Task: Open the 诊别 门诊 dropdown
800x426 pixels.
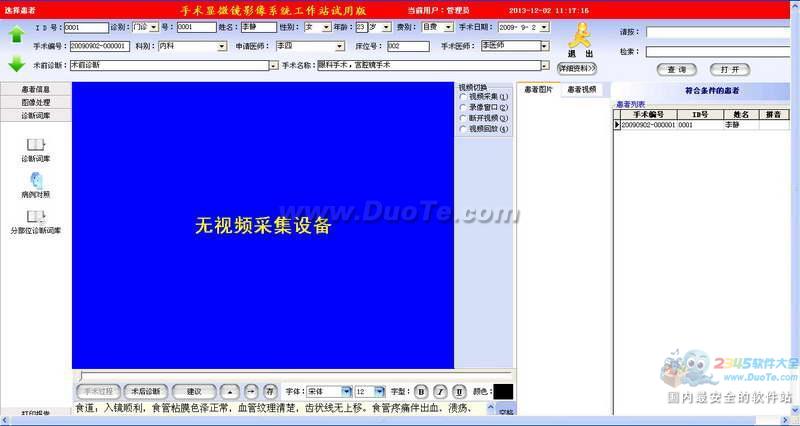Action: [154, 27]
